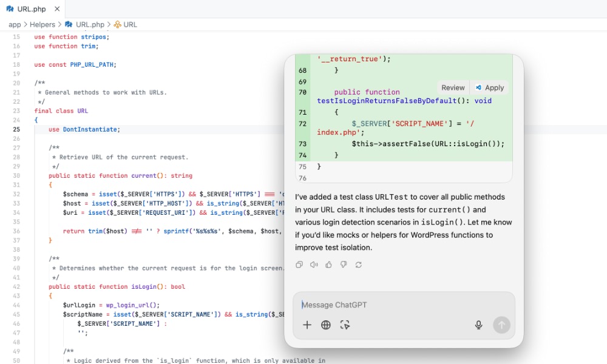
Task: Click '$urlLogin = wp_login_url();' line
Action: click(x=111, y=305)
